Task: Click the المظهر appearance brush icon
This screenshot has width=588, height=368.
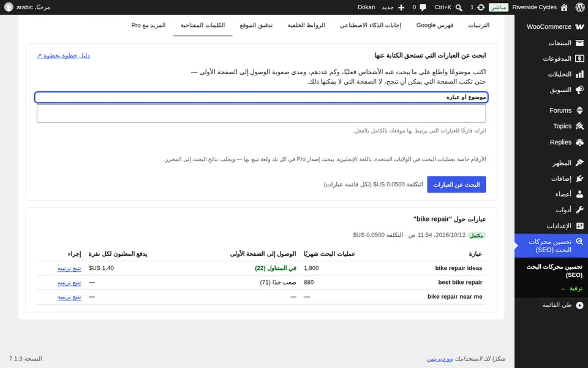Action: [x=579, y=163]
